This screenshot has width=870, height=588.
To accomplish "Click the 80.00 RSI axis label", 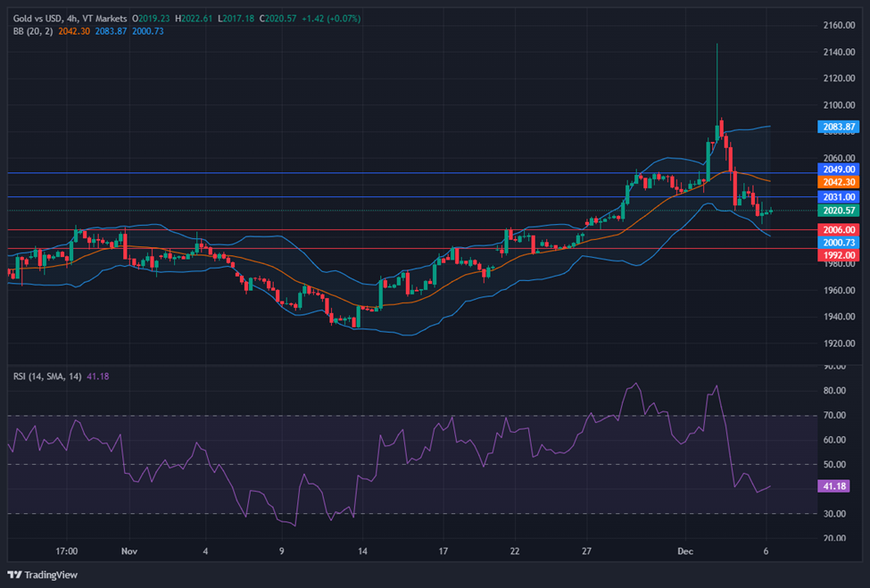I will coord(834,391).
